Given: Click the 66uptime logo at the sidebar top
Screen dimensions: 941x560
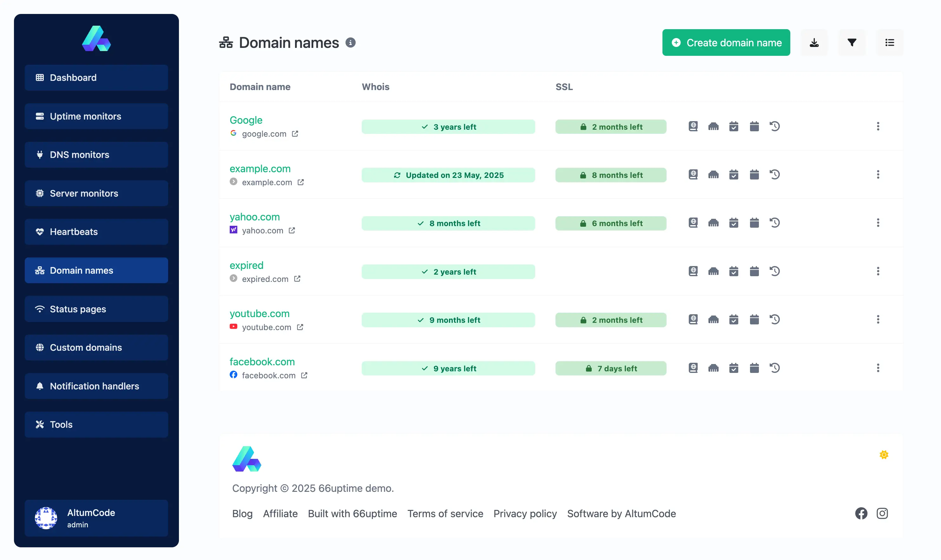Looking at the screenshot, I should [x=96, y=38].
